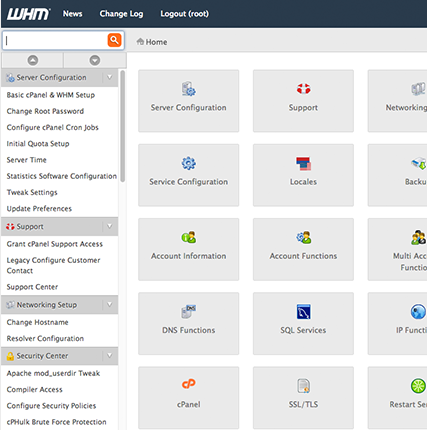Open the DNS Functions icon
Image resolution: width=427 pixels, height=430 pixels.
(189, 312)
